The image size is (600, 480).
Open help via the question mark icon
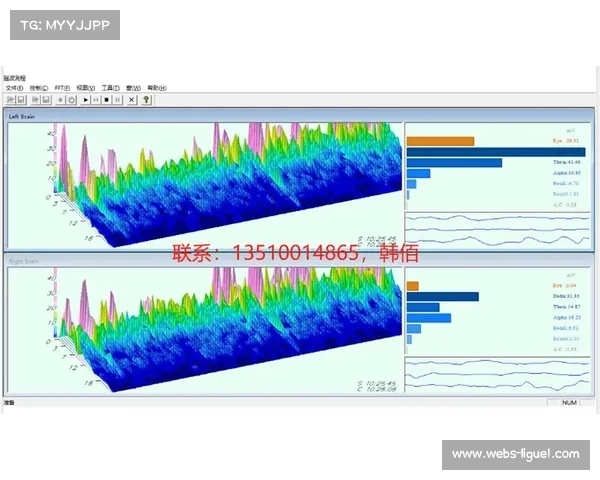(x=146, y=100)
